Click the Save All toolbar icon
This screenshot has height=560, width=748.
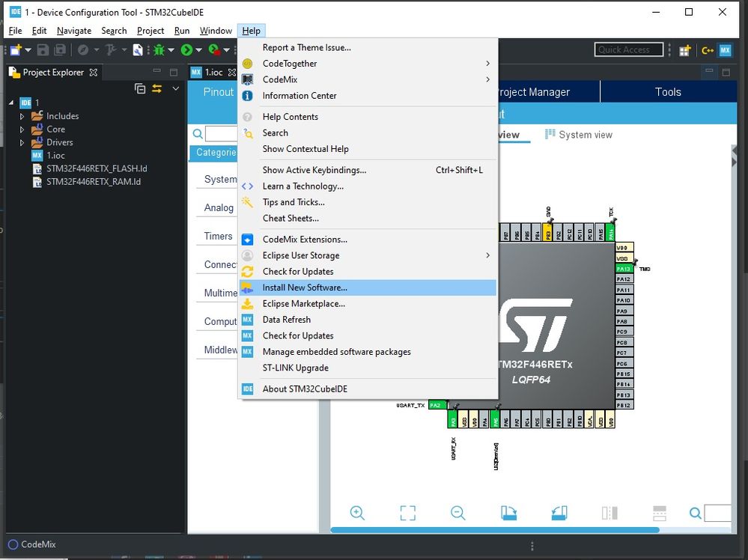tap(60, 49)
